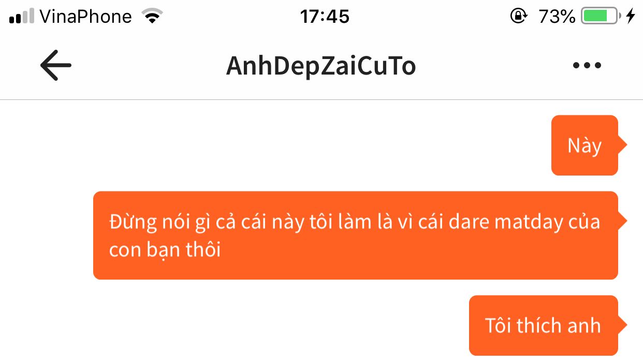Go back using the left arrow
Image resolution: width=643 pixels, height=364 pixels.
pyautogui.click(x=55, y=65)
